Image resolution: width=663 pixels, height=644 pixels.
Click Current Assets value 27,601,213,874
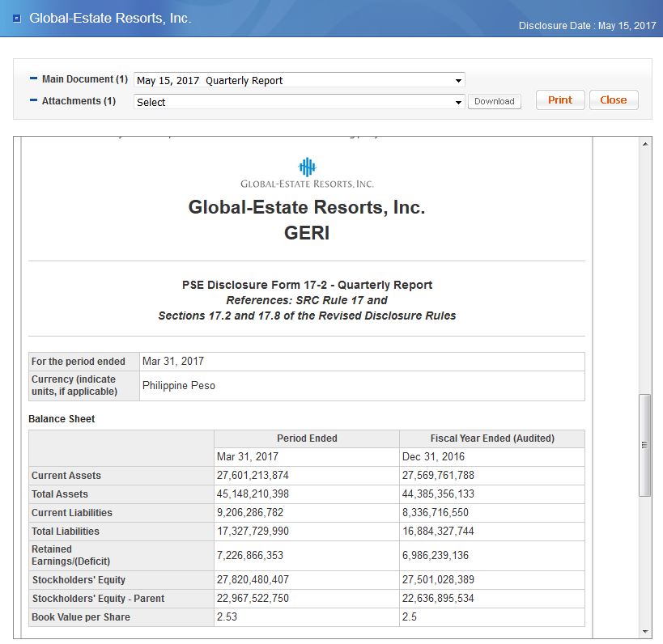[253, 476]
